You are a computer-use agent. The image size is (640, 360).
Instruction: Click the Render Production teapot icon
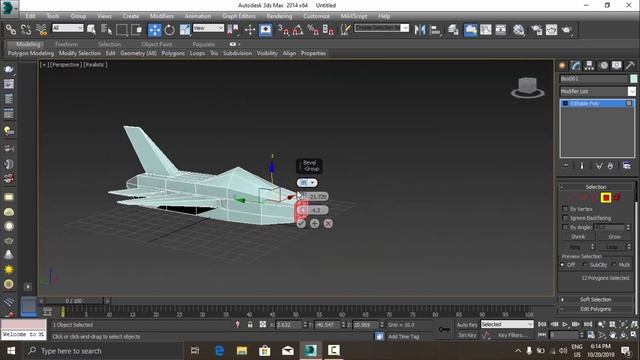tap(567, 29)
